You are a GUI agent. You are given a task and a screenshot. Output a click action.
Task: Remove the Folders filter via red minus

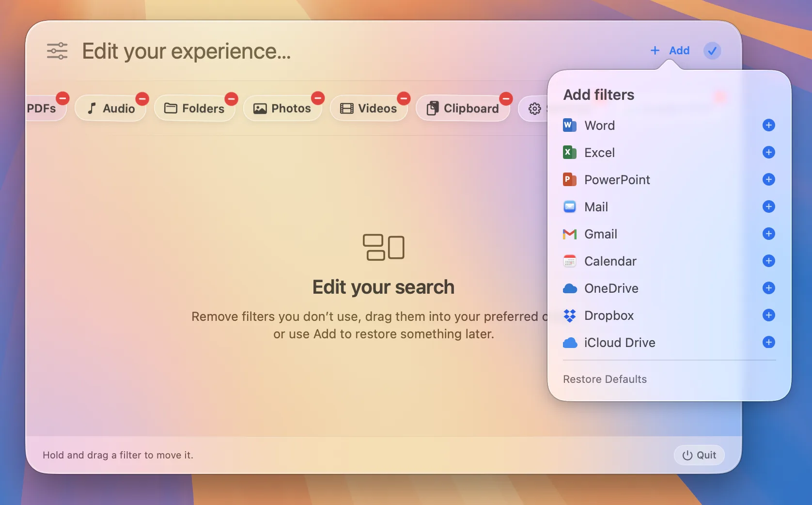pyautogui.click(x=232, y=98)
